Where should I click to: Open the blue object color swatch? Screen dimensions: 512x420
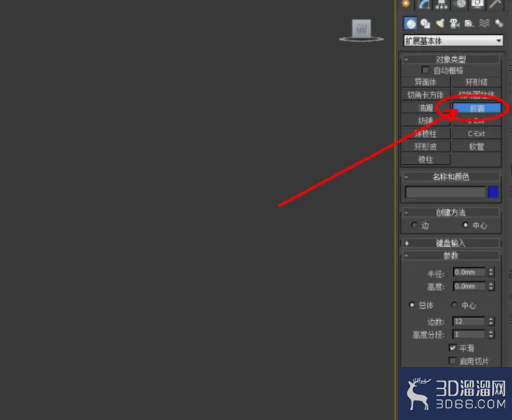(x=493, y=192)
